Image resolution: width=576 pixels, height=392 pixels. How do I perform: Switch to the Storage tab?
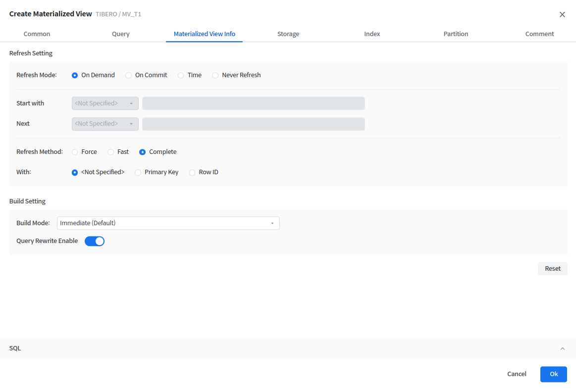[x=288, y=34]
